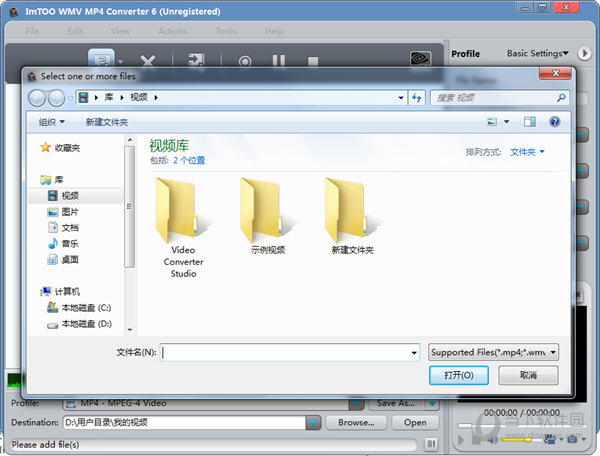Expand the Basic Settings dropdown

point(538,53)
